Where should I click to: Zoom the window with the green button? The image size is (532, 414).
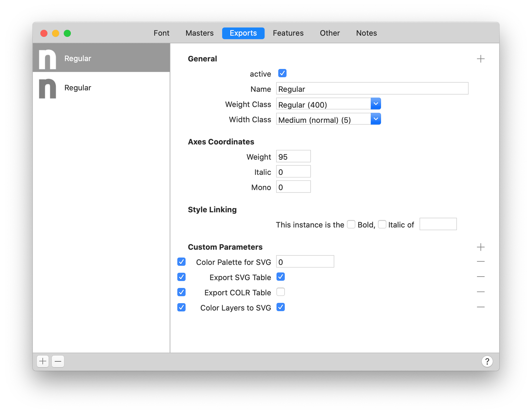tap(67, 33)
